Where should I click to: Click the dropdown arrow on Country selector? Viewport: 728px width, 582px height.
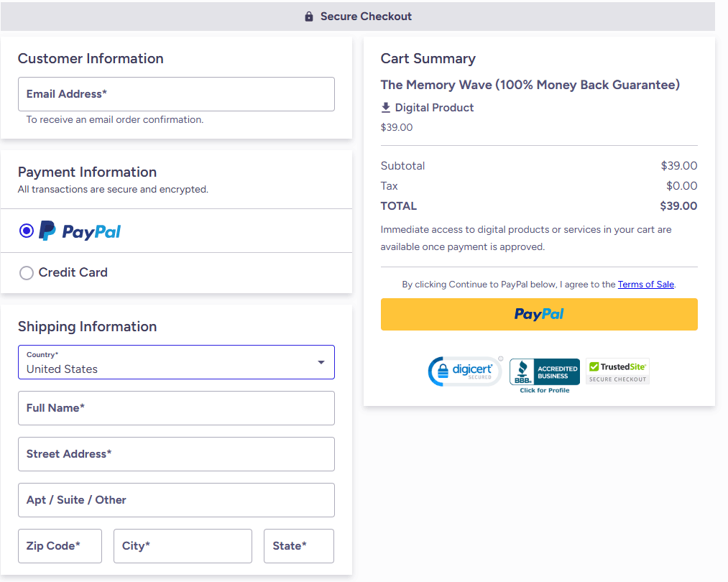[321, 363]
